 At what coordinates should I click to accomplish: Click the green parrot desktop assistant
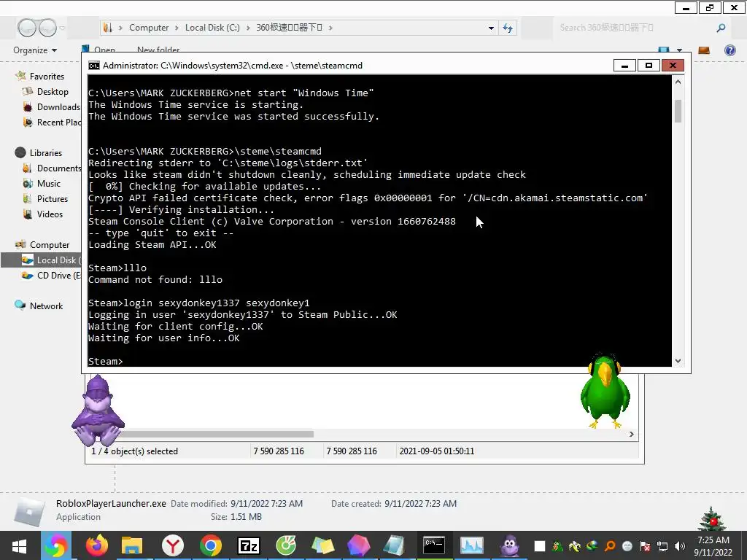tap(605, 391)
